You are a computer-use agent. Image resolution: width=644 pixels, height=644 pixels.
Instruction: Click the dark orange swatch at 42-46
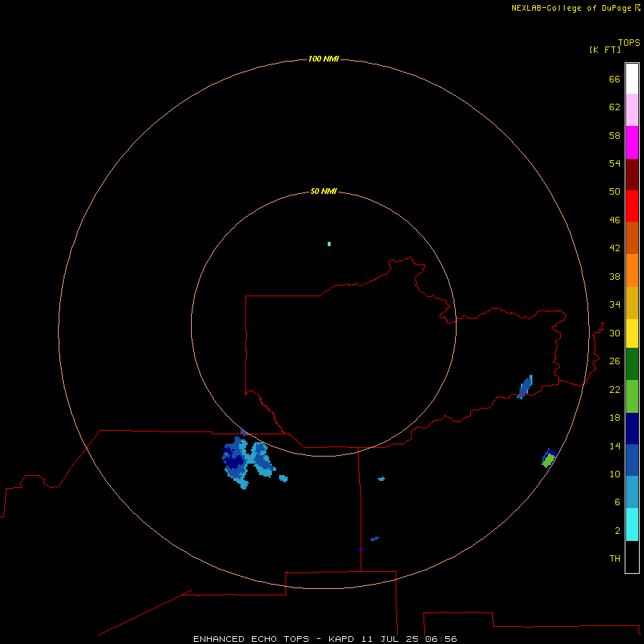(632, 238)
